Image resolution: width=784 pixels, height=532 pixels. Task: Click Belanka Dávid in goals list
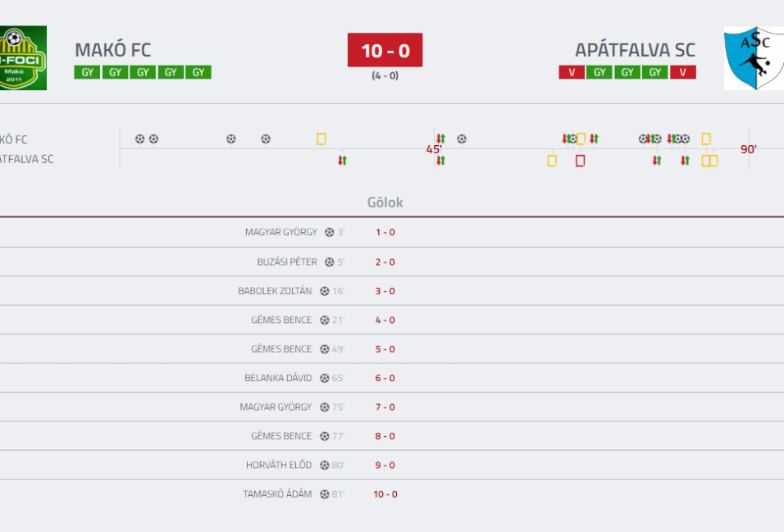click(278, 378)
